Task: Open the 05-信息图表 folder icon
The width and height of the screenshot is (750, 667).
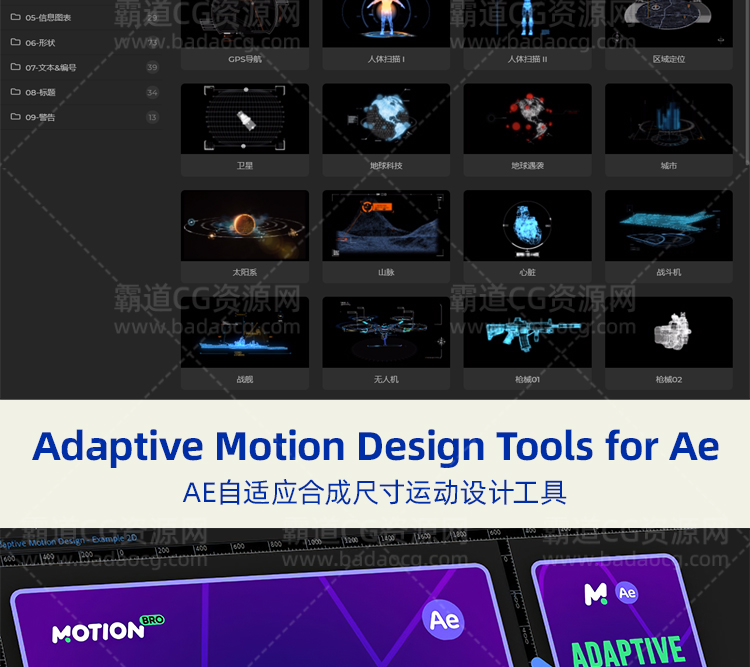Action: pos(15,17)
